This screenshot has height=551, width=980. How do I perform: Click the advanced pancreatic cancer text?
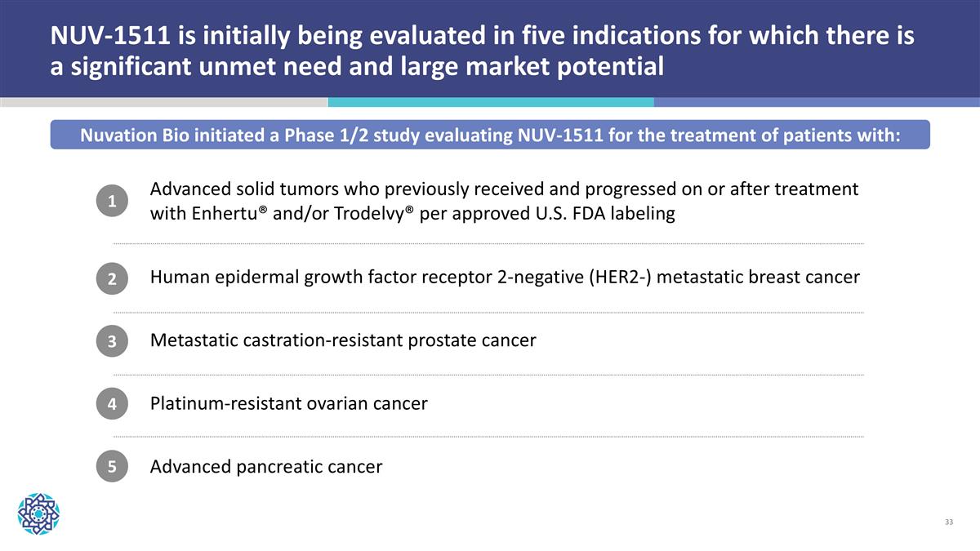pyautogui.click(x=266, y=467)
